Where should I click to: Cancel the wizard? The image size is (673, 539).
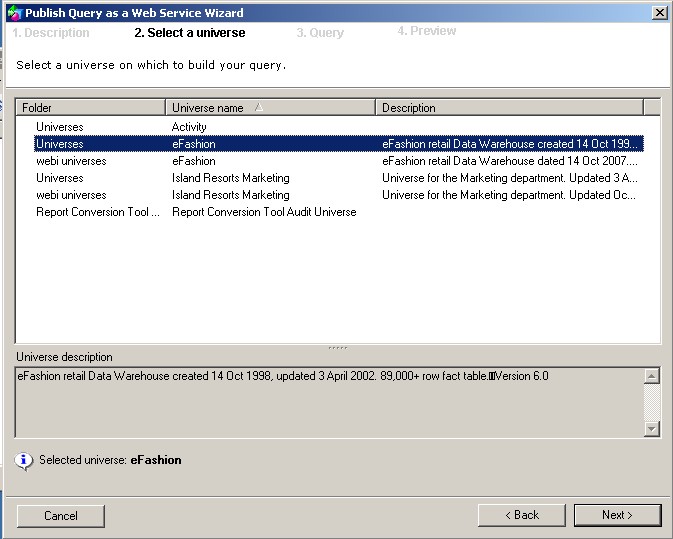[x=61, y=516]
